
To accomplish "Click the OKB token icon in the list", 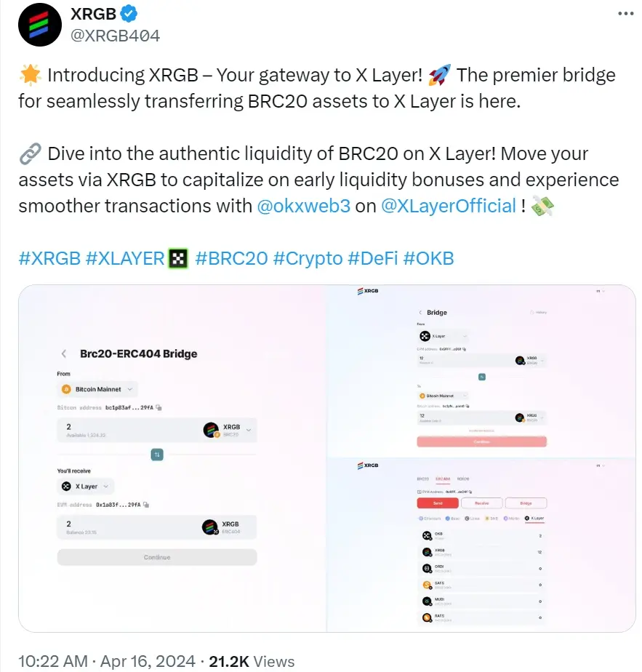I will coord(428,536).
